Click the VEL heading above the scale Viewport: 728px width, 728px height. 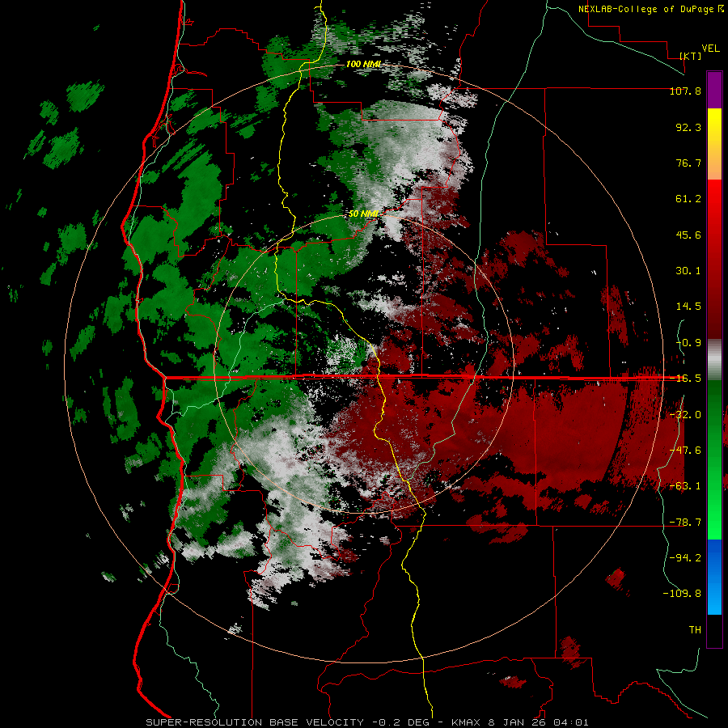(x=710, y=49)
